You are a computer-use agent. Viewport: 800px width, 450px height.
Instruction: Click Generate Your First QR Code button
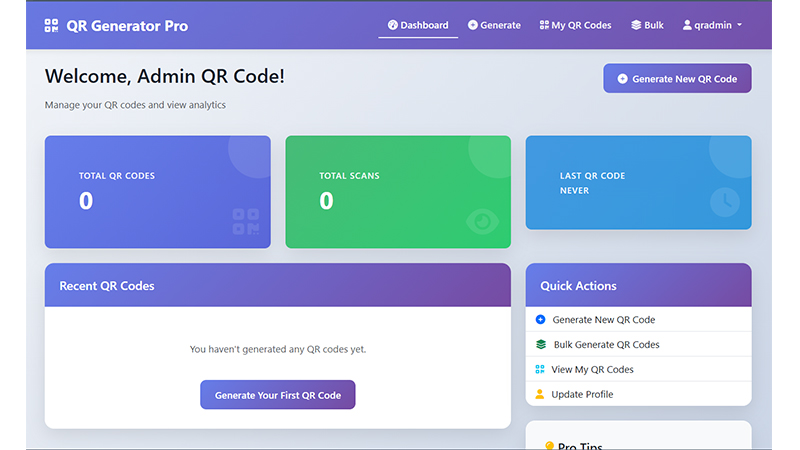click(x=278, y=395)
